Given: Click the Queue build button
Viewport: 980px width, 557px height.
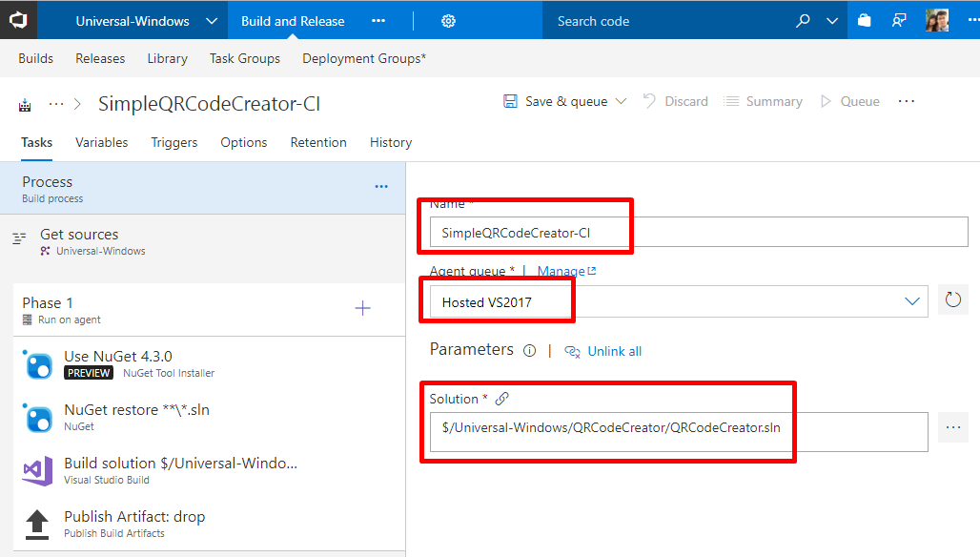Looking at the screenshot, I should (850, 101).
